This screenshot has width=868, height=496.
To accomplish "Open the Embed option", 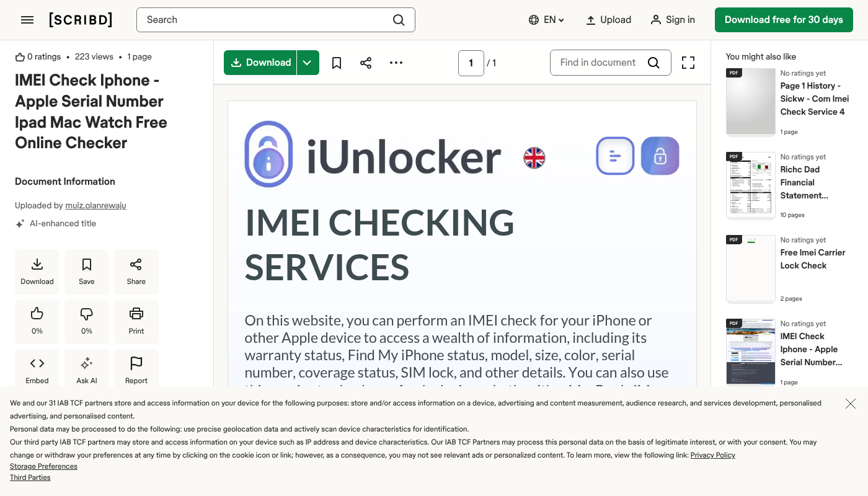I will (37, 371).
